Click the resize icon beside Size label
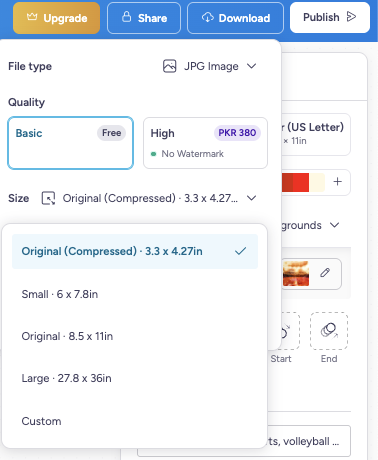The image size is (378, 460). 48,198
